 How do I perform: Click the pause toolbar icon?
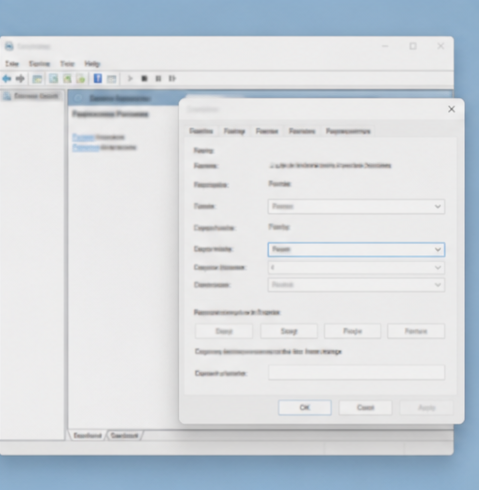158,79
